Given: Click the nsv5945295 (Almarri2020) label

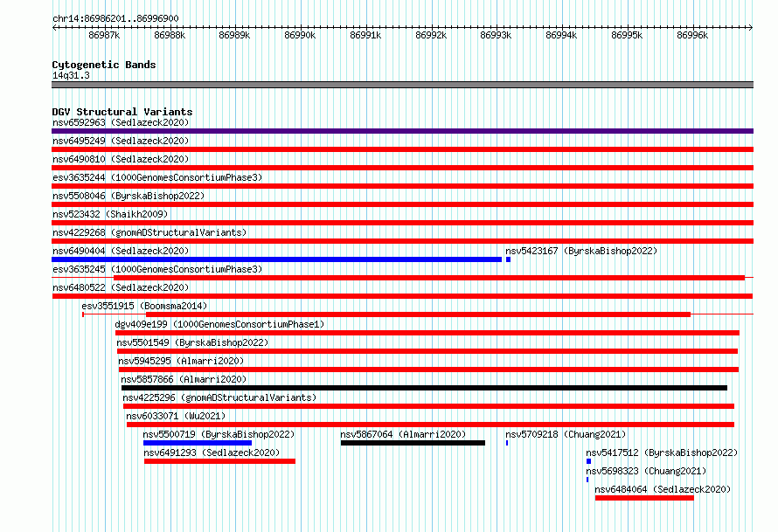Looking at the screenshot, I should coord(181,361).
